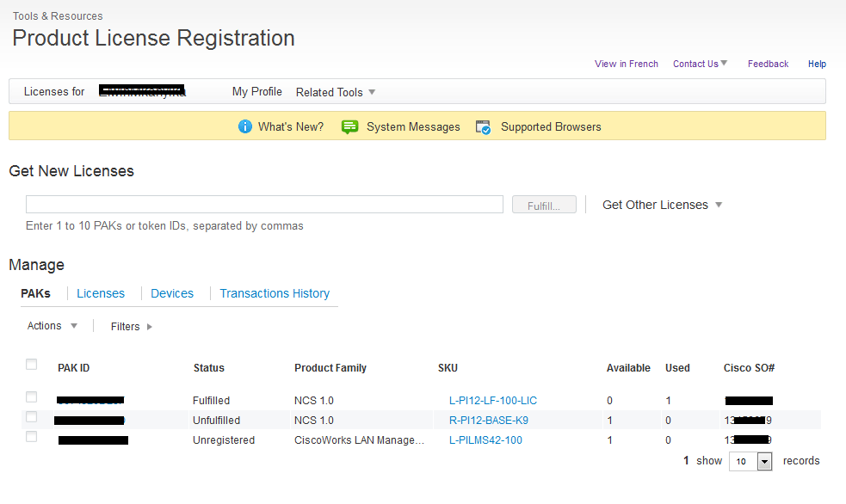Open the Related Tools dropdown
Image resolution: width=846 pixels, height=504 pixels.
(x=334, y=91)
